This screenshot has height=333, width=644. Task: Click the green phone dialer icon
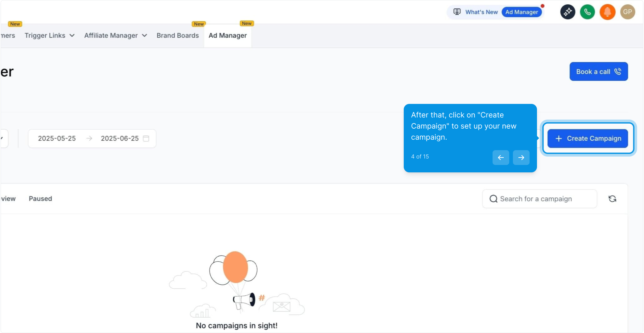pos(587,12)
